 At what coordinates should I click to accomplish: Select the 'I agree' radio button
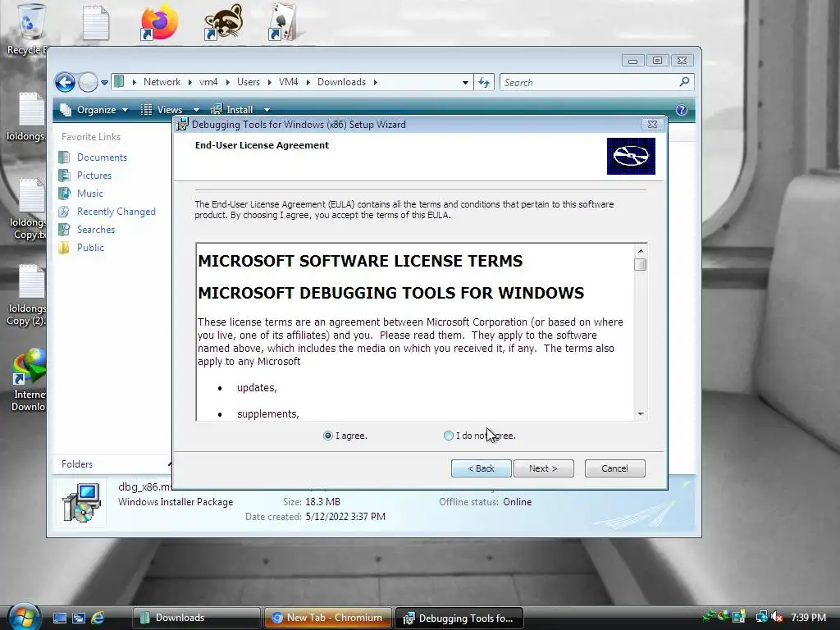tap(328, 436)
